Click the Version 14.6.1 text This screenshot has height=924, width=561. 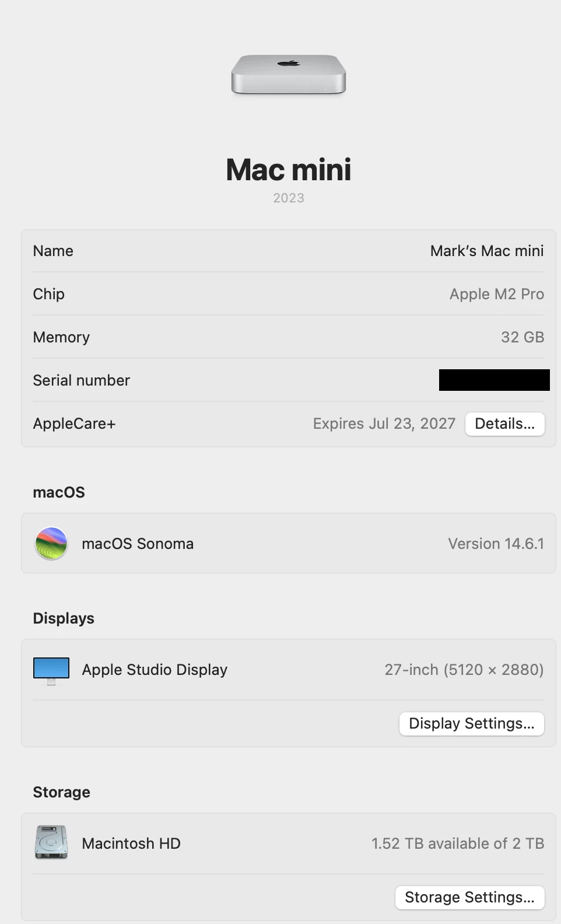tap(496, 544)
